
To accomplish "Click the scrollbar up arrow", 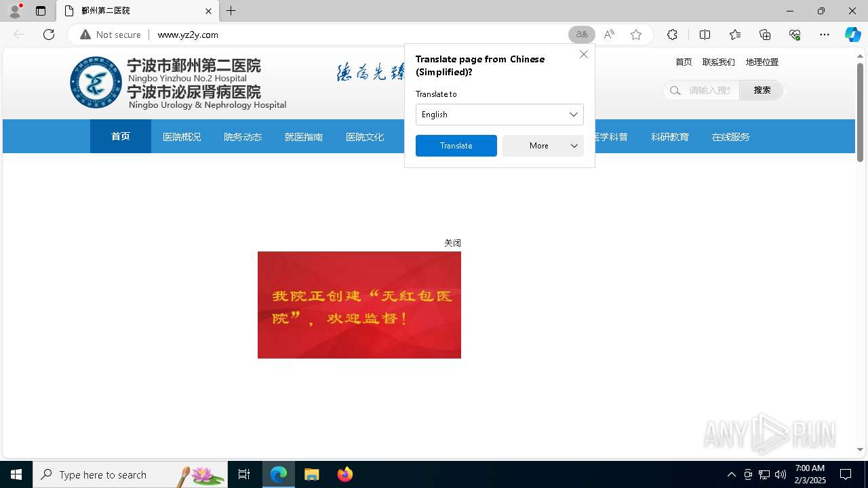I will coord(860,56).
